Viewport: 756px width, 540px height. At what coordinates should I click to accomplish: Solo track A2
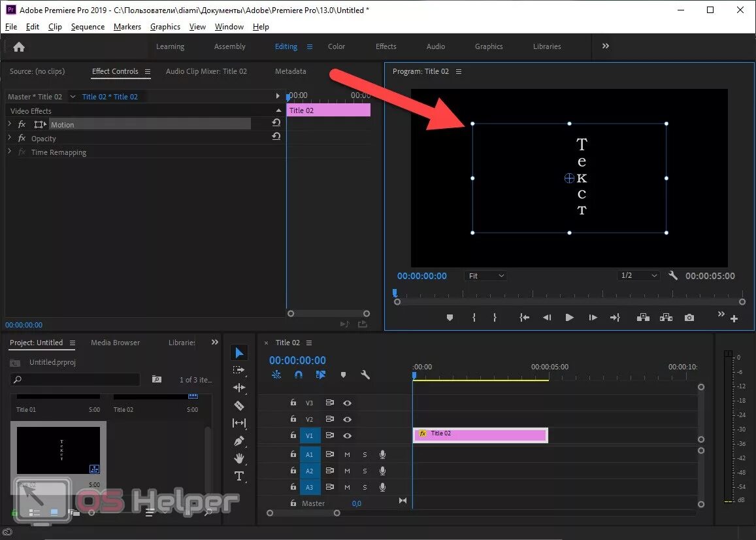[365, 471]
